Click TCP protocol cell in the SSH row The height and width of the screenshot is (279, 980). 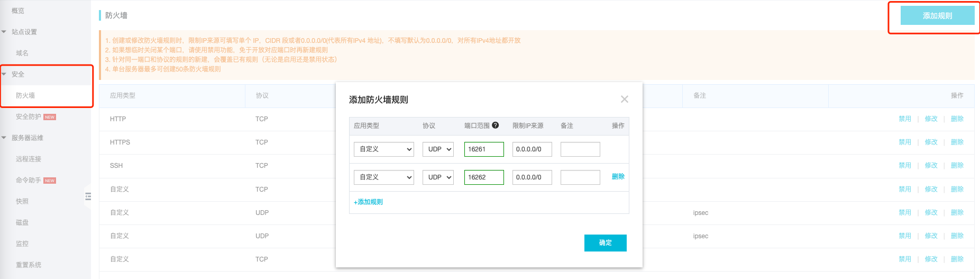tap(262, 166)
